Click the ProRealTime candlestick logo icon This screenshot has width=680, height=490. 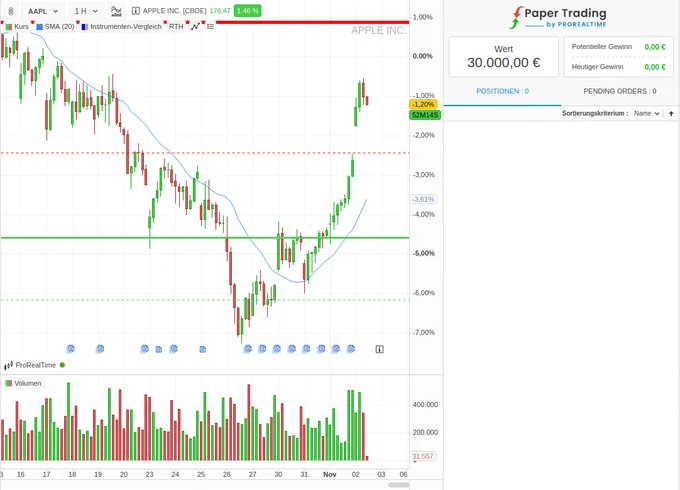[x=8, y=366]
